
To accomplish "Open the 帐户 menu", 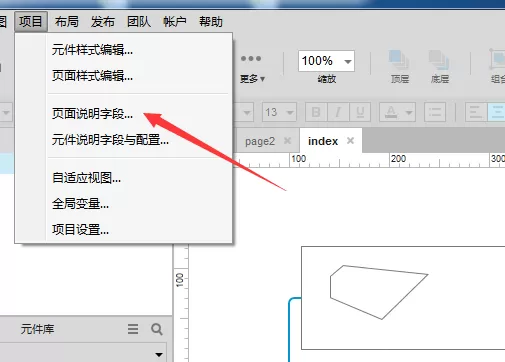I will click(x=175, y=22).
